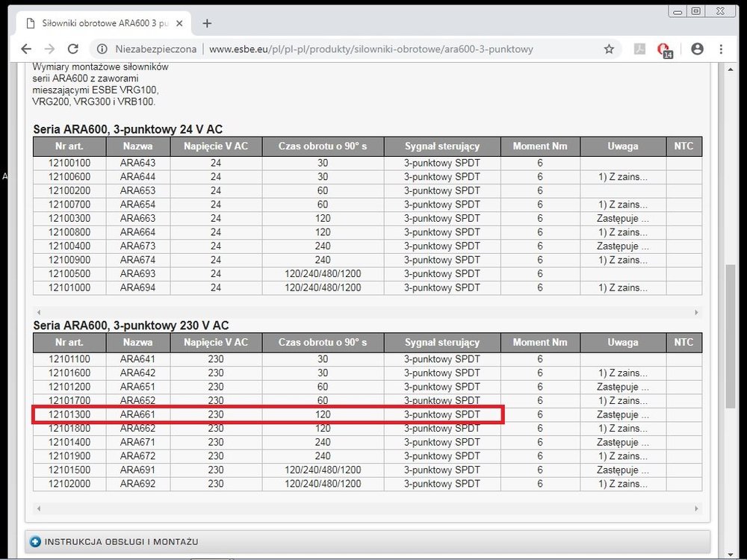Screen dimensions: 747x560
Task: Click the highlighted ARA661 table cell
Action: (x=137, y=414)
